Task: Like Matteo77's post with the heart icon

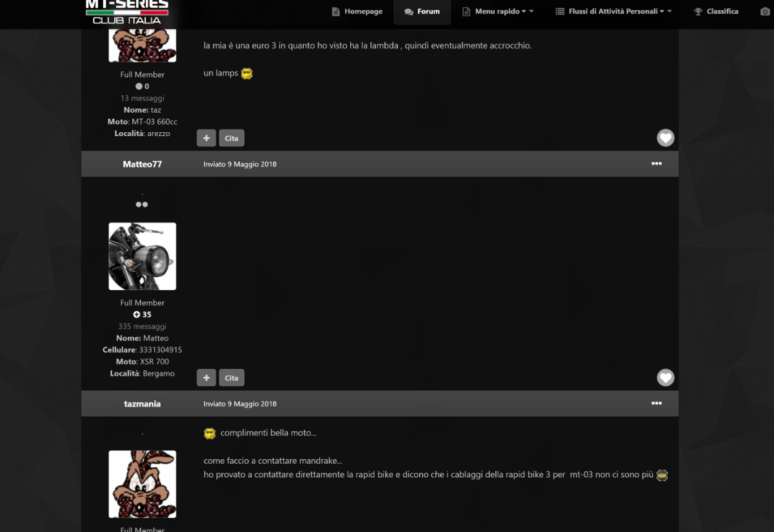Action: click(x=665, y=378)
